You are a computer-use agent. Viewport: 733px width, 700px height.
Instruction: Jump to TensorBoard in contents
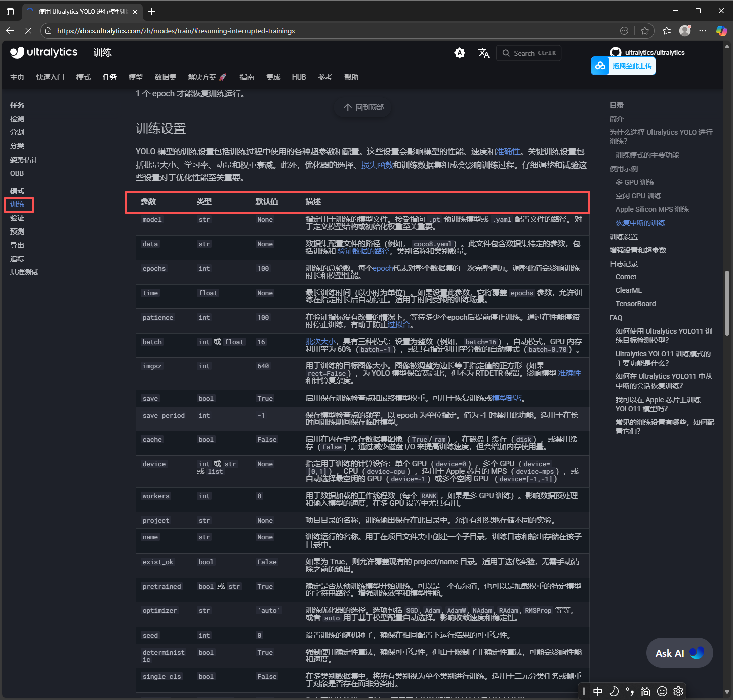click(x=636, y=304)
